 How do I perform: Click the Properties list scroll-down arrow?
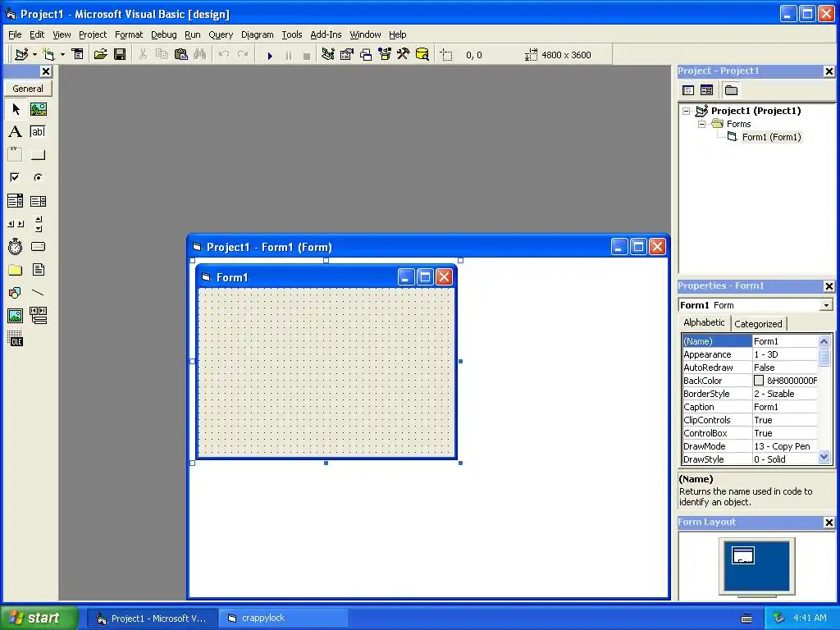(824, 458)
